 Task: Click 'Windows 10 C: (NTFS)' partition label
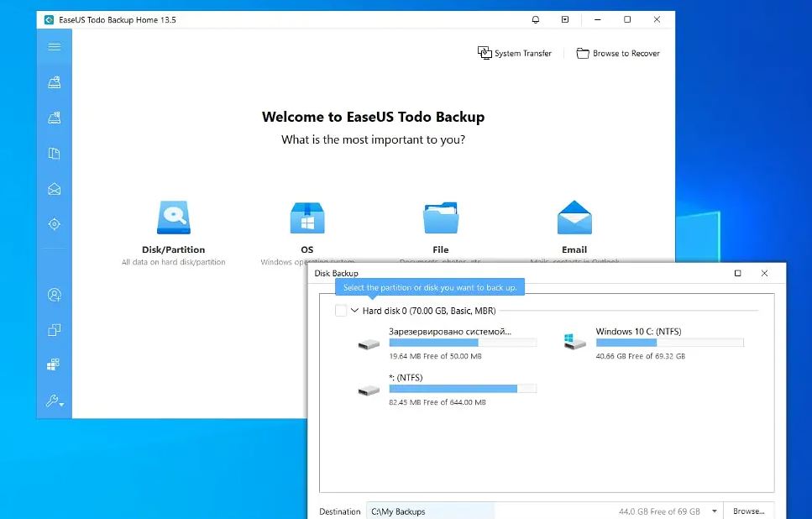pos(638,332)
